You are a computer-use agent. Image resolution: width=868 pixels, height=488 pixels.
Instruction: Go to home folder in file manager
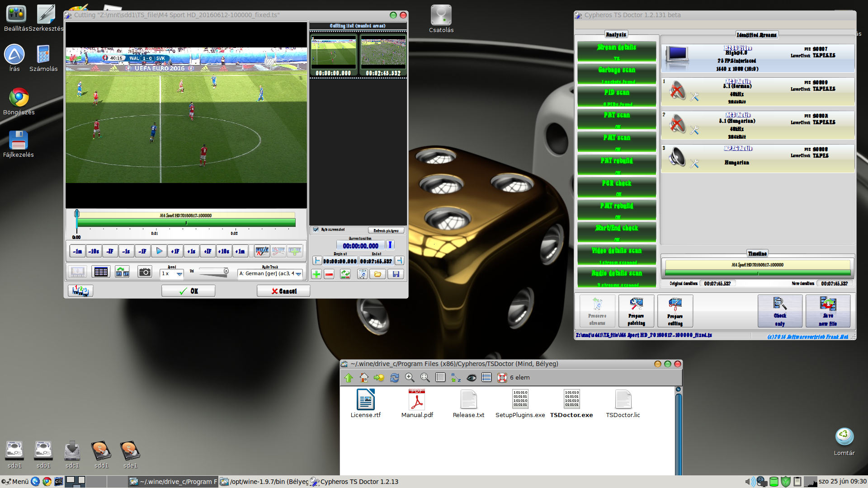(364, 377)
